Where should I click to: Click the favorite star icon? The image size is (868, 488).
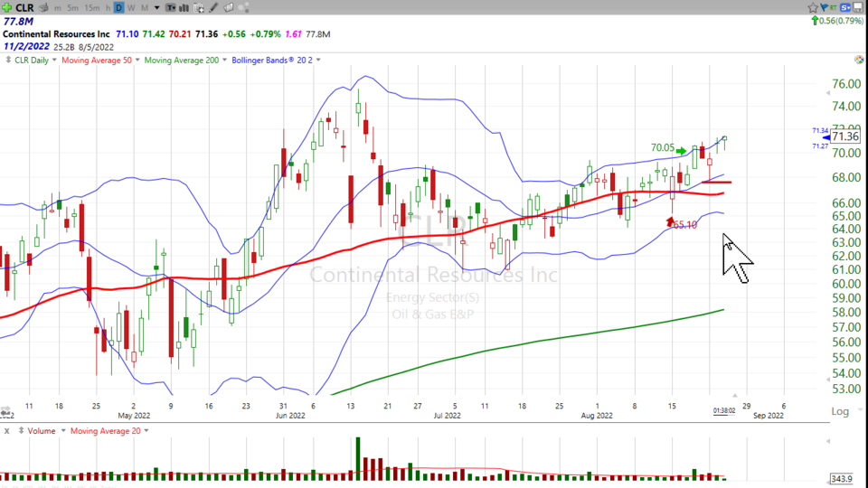(x=813, y=7)
